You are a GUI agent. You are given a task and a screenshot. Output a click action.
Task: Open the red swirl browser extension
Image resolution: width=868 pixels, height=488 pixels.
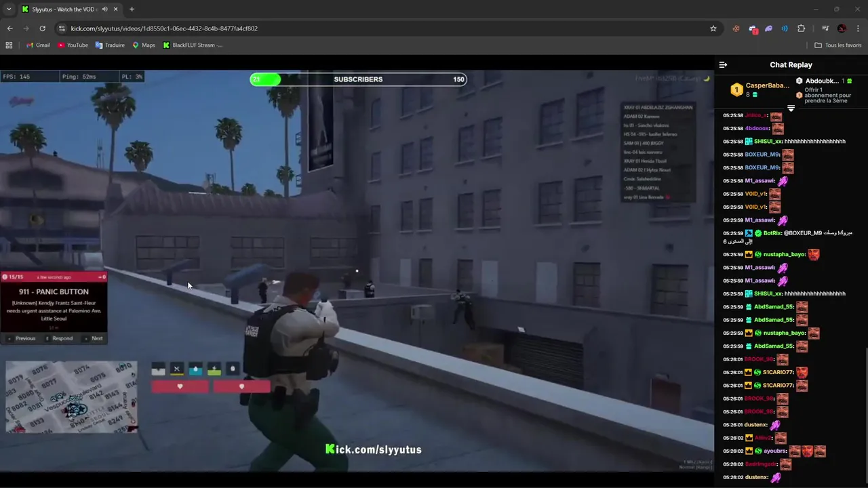736,28
